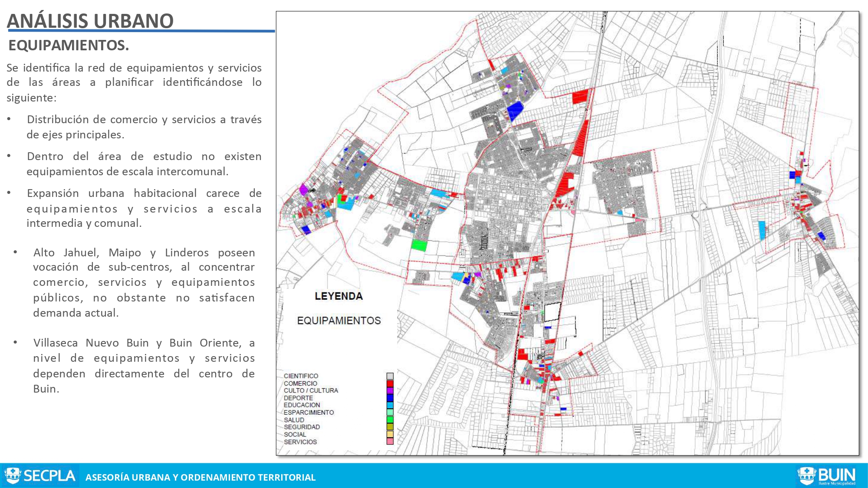Click ASESORÍA URBANA Y ORDENAMIENTO TERRITORIAL footer text
Image resolution: width=868 pixels, height=488 pixels.
coord(201,477)
